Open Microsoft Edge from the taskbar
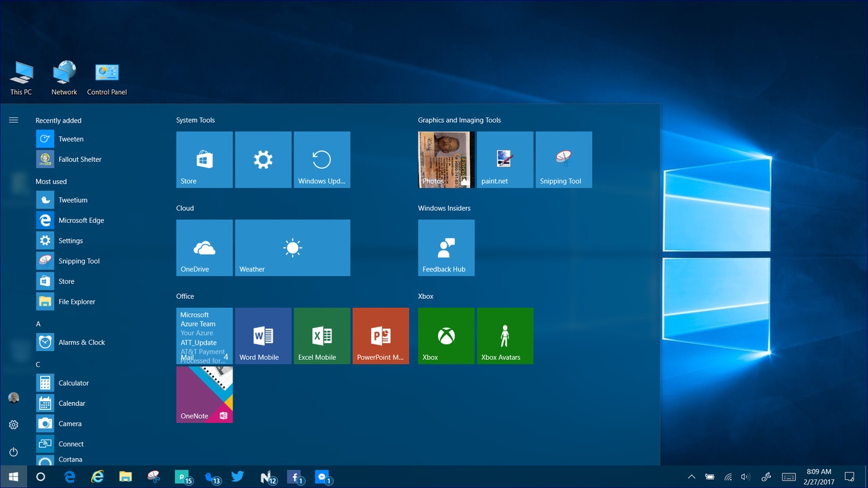The image size is (868, 488). coord(69,477)
